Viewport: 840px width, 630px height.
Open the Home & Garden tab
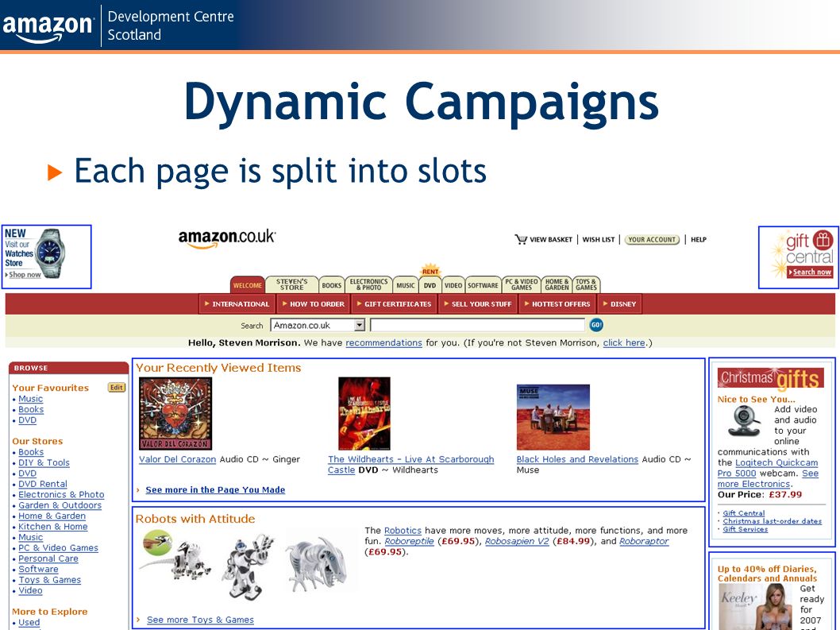[557, 284]
